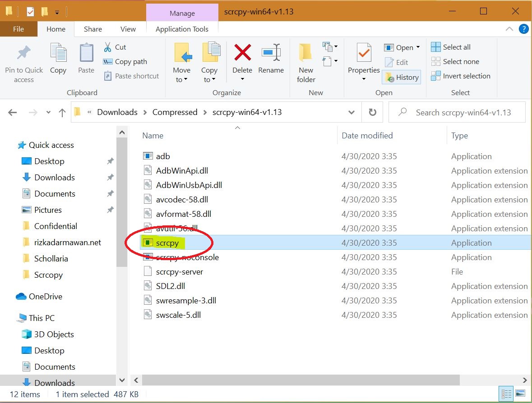This screenshot has height=403, width=532.
Task: Switch to Details view layout icon
Action: click(507, 394)
